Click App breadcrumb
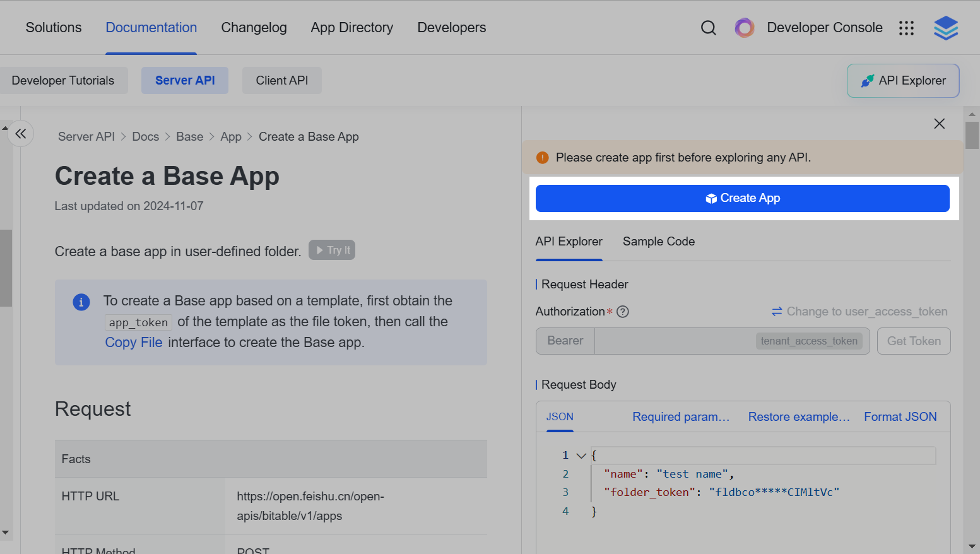980x554 pixels. click(x=231, y=137)
